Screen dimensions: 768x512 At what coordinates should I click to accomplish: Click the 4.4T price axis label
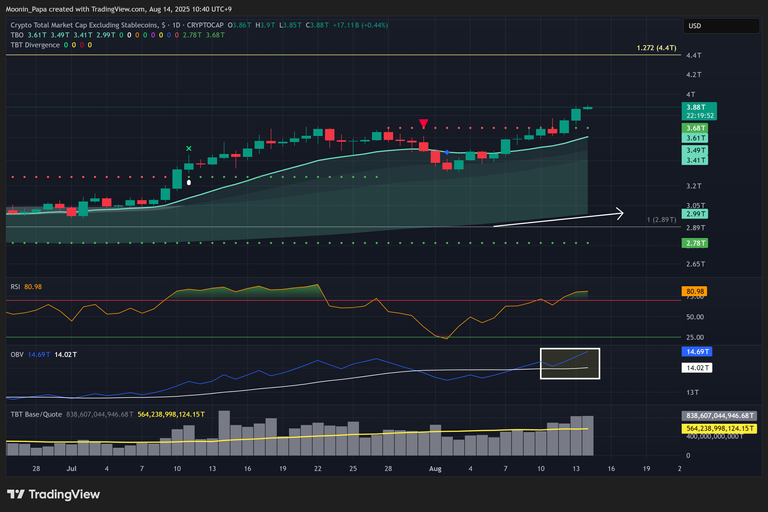tap(694, 55)
